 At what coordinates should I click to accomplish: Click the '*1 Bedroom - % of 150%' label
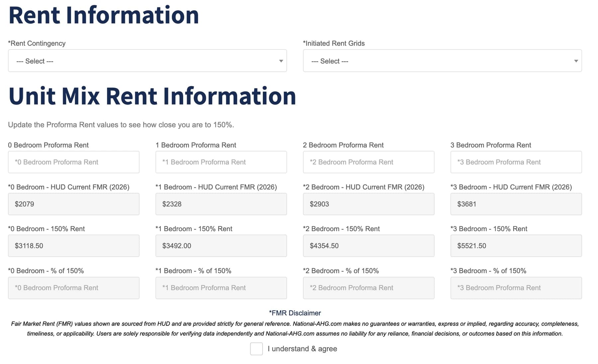193,271
